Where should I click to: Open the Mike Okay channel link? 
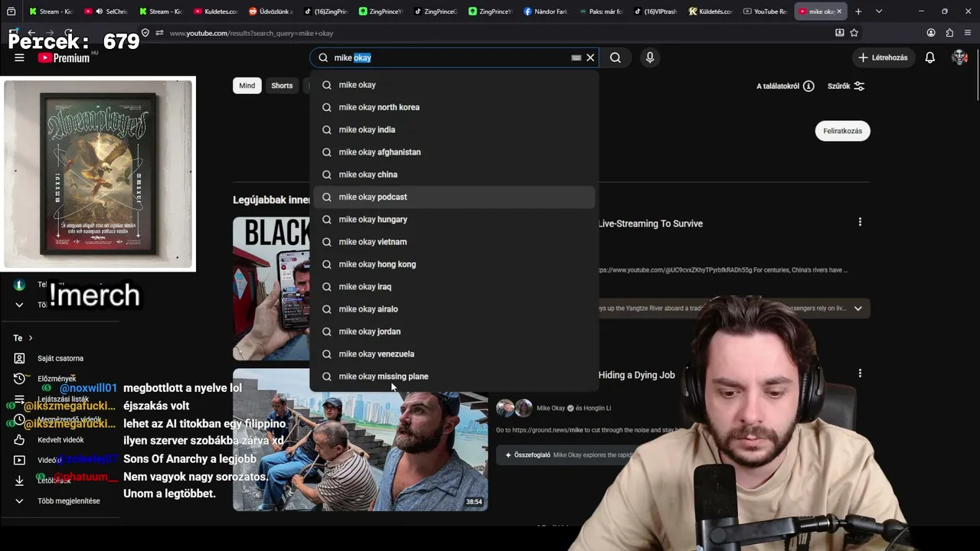[x=550, y=408]
